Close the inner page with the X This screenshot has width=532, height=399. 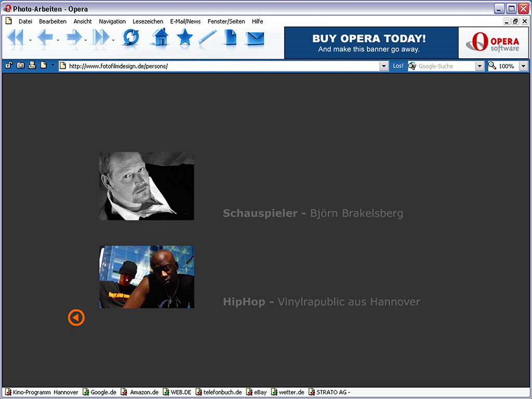[x=525, y=21]
